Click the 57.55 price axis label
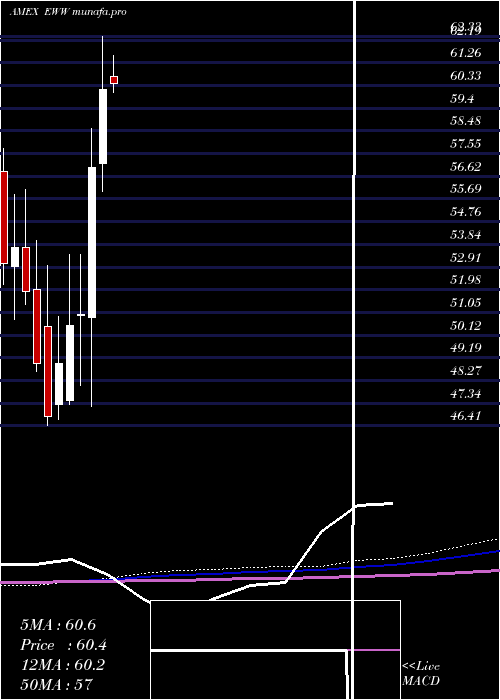The image size is (500, 700). tap(466, 144)
